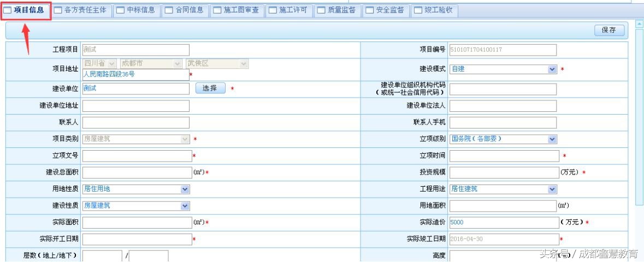
Task: Open the 四川省 province dropdown
Action: pos(100,64)
